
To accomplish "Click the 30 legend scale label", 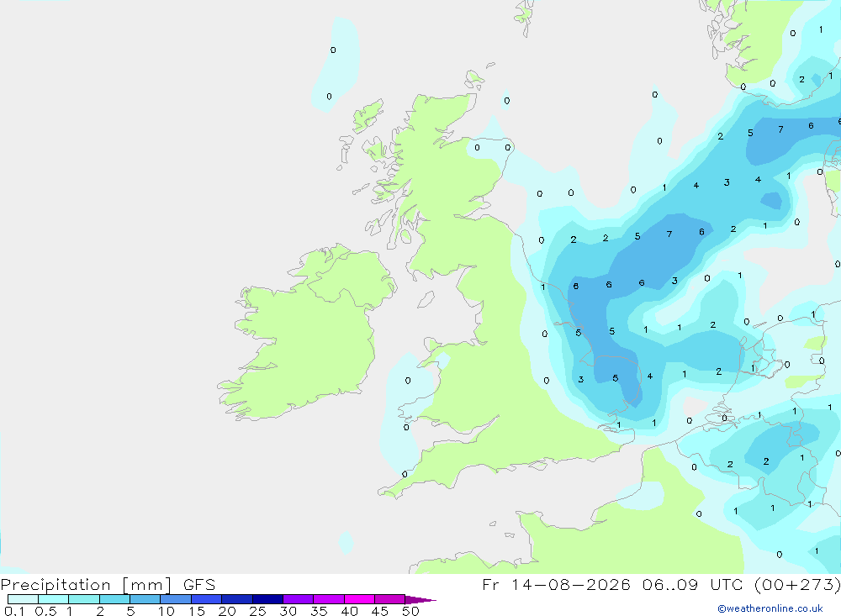I will coord(288,611).
